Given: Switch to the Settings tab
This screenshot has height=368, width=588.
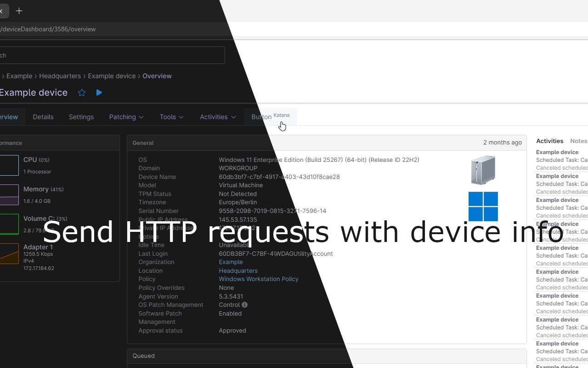Looking at the screenshot, I should pyautogui.click(x=81, y=117).
